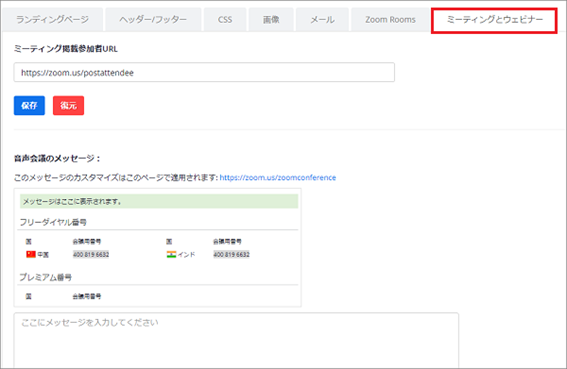Screen dimensions: 567x369
Task: Click the postattendee URL input field
Action: pyautogui.click(x=204, y=72)
